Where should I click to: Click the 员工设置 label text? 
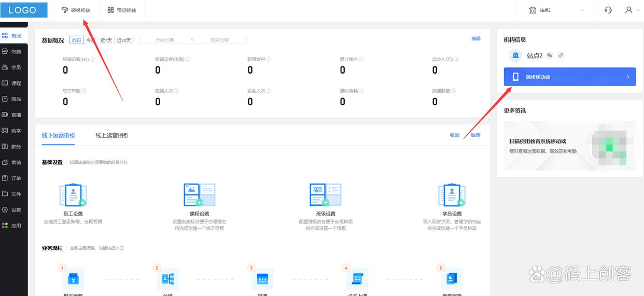(x=73, y=214)
